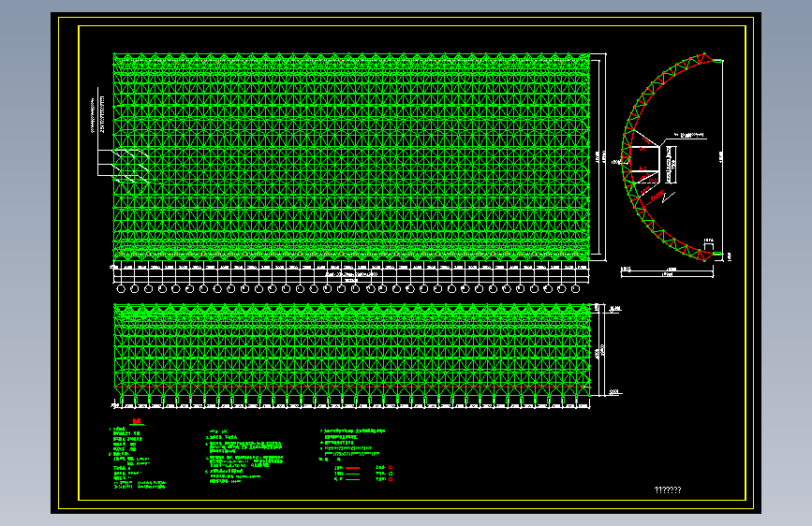The image size is (812, 526).
Task: Click the "???????" label in the title area
Action: click(668, 489)
